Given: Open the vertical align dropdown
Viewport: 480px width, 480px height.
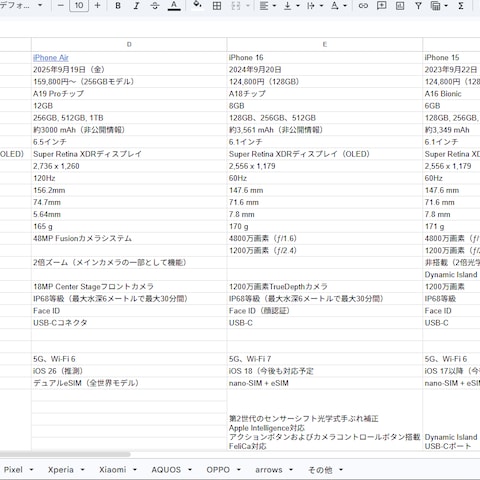Looking at the screenshot, I should point(291,6).
